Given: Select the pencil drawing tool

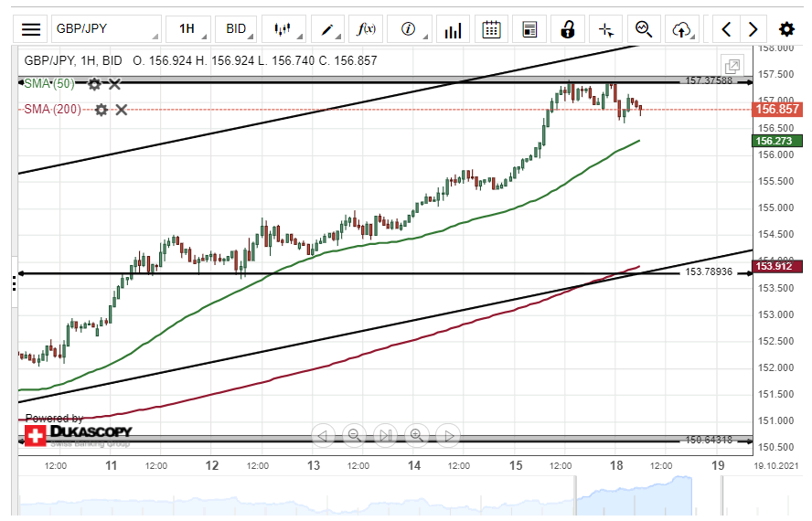Looking at the screenshot, I should (x=327, y=29).
